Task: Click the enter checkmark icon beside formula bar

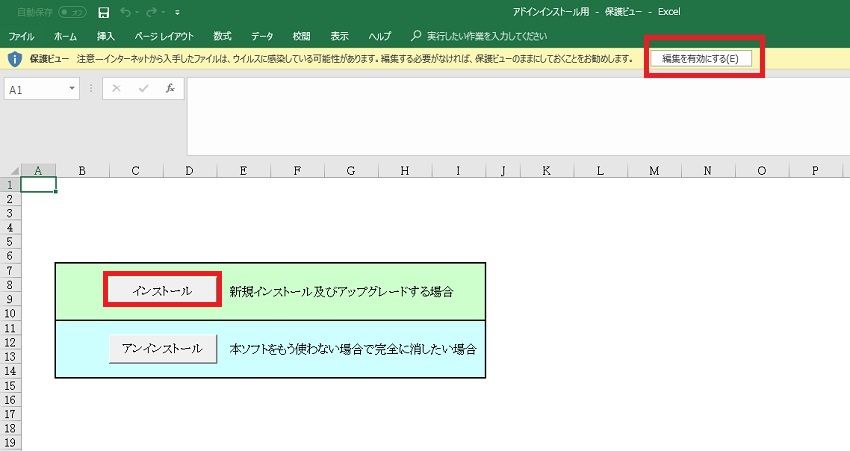Action: [x=143, y=89]
